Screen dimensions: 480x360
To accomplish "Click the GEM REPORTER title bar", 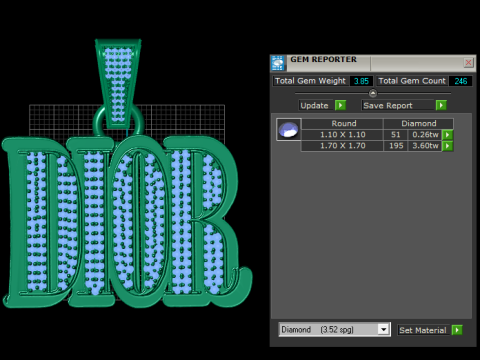I will (x=373, y=63).
